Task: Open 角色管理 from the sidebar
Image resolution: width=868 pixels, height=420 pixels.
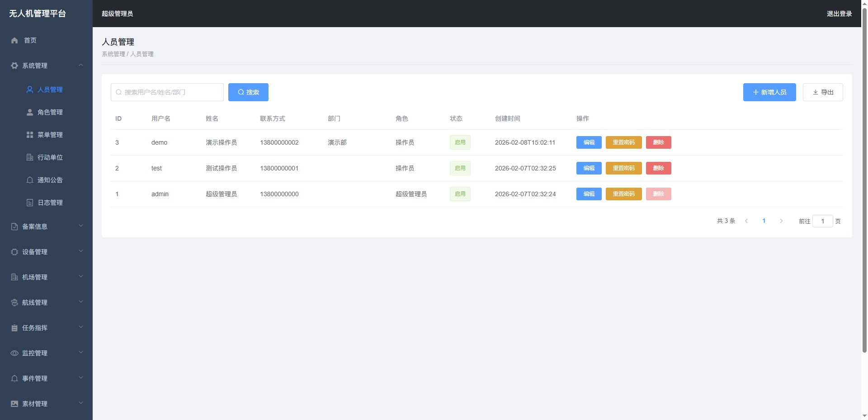Action: pos(50,112)
